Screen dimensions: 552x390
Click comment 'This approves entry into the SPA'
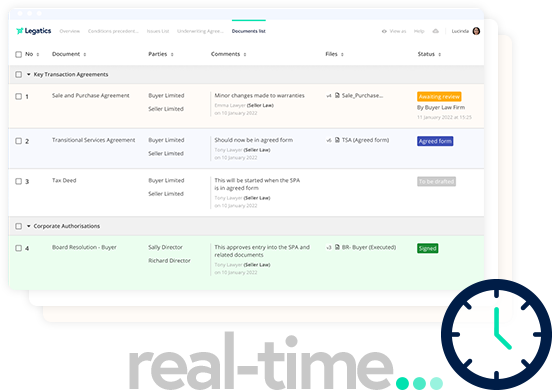click(x=262, y=247)
